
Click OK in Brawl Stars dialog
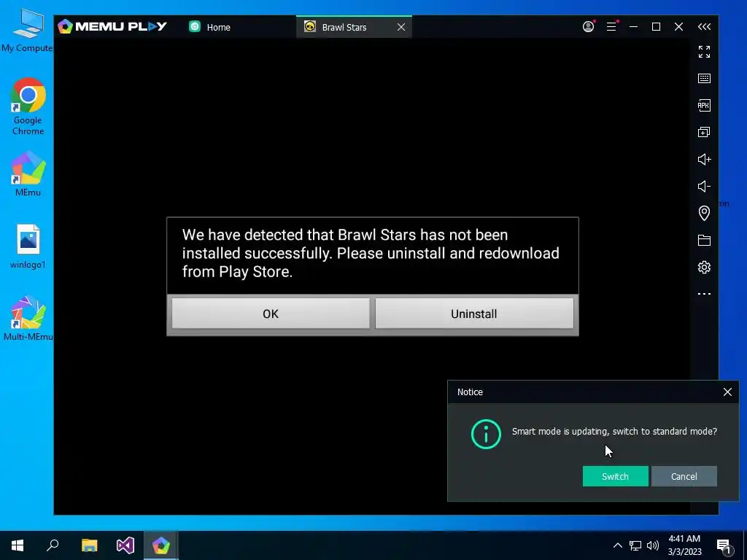(271, 314)
